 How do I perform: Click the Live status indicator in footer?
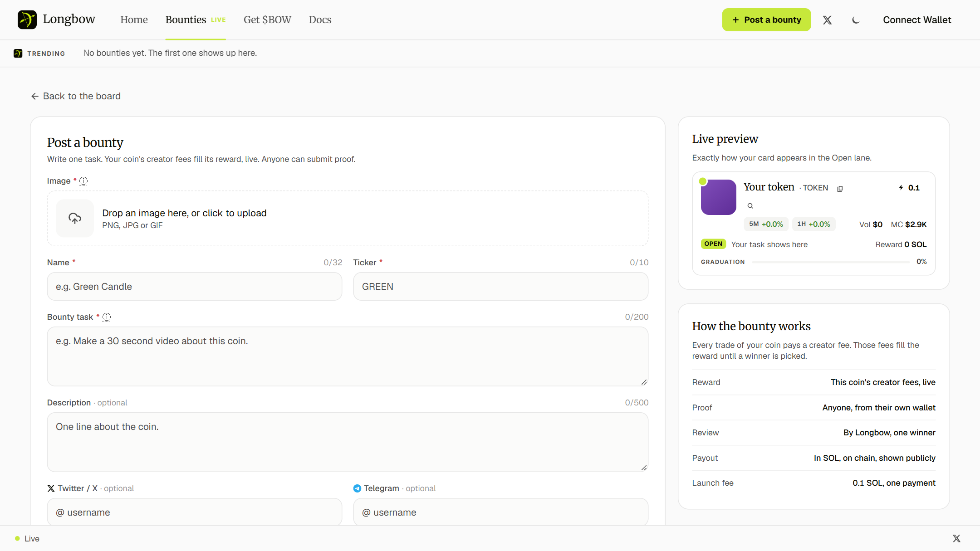(27, 538)
